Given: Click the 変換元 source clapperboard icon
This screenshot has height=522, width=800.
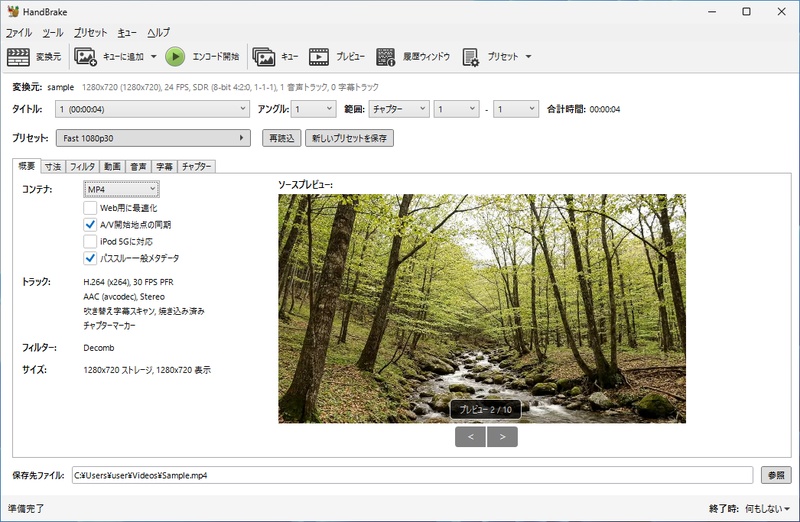Looking at the screenshot, I should coord(18,57).
